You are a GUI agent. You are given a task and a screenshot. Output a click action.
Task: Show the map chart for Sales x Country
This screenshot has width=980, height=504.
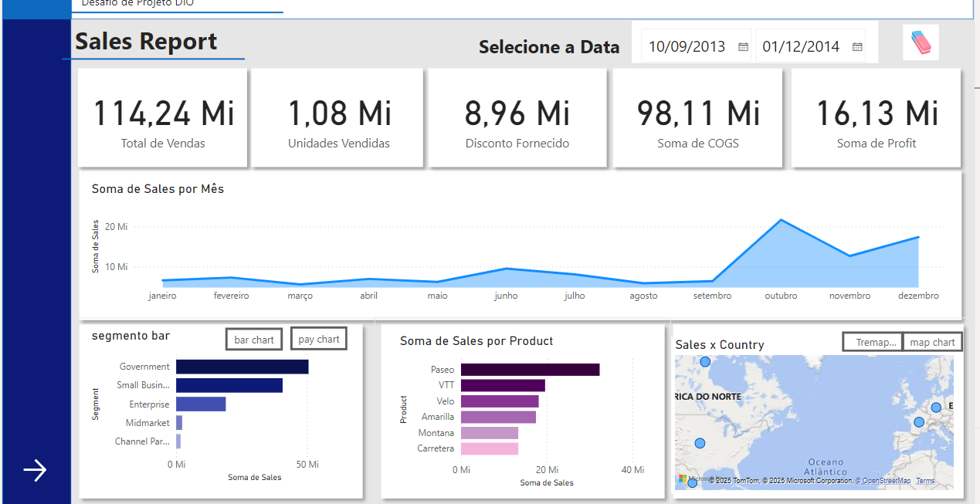click(x=932, y=342)
